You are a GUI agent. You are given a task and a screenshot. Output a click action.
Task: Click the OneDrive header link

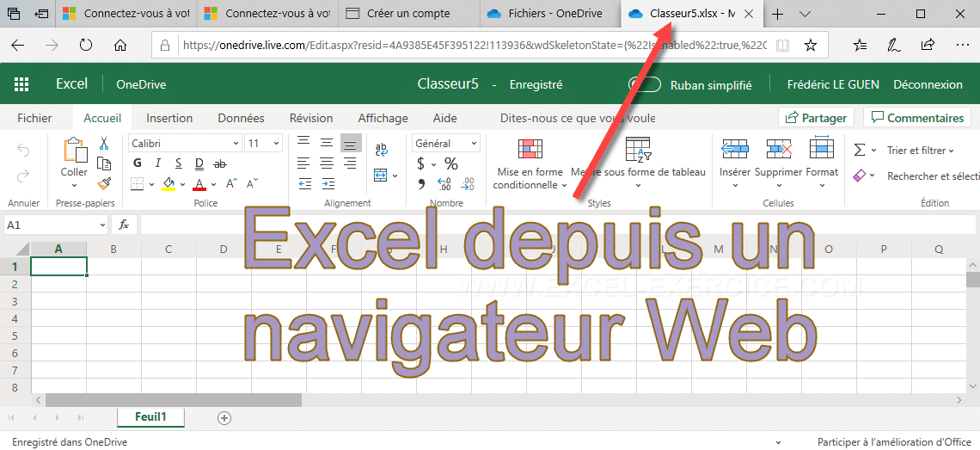tap(141, 84)
